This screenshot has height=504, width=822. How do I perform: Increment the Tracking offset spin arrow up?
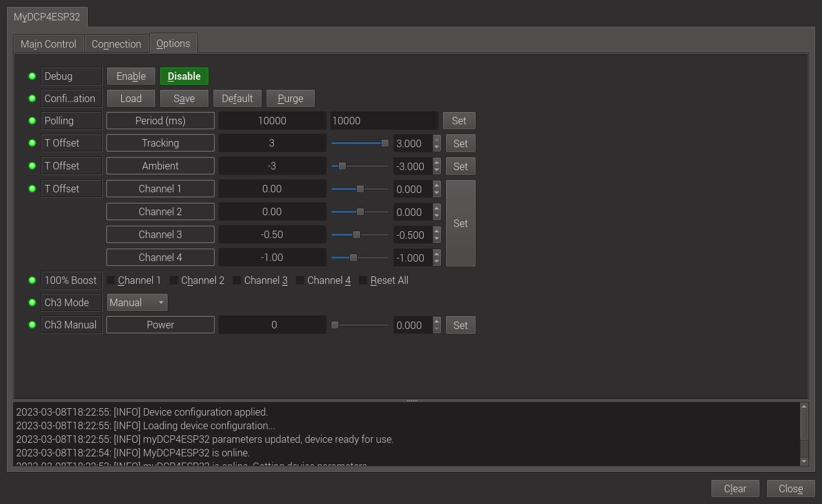coord(437,140)
